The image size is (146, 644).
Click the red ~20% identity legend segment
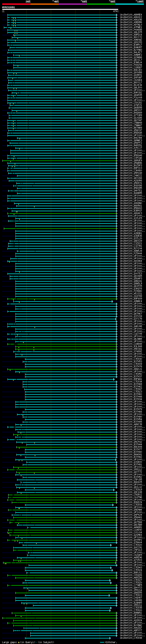pyautogui.click(x=16, y=4)
